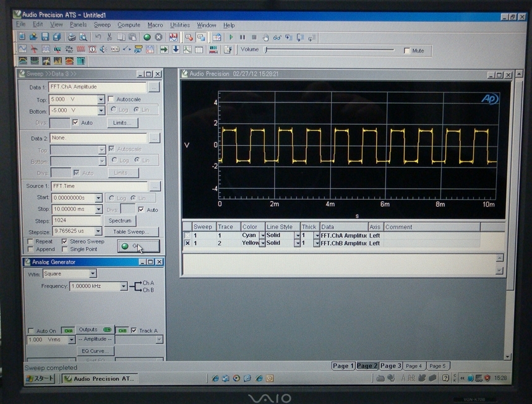Switch to Page 3 tab
Screen dimensions: 532x404
point(390,366)
